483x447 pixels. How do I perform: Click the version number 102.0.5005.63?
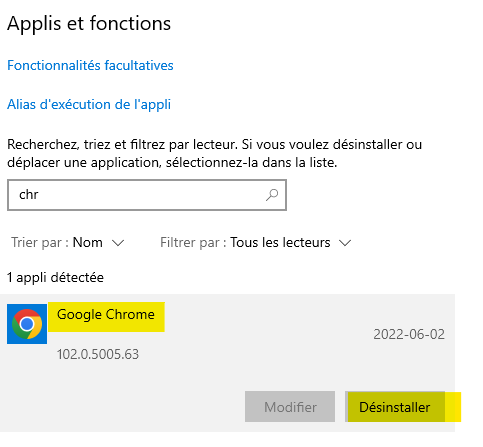pyautogui.click(x=98, y=354)
